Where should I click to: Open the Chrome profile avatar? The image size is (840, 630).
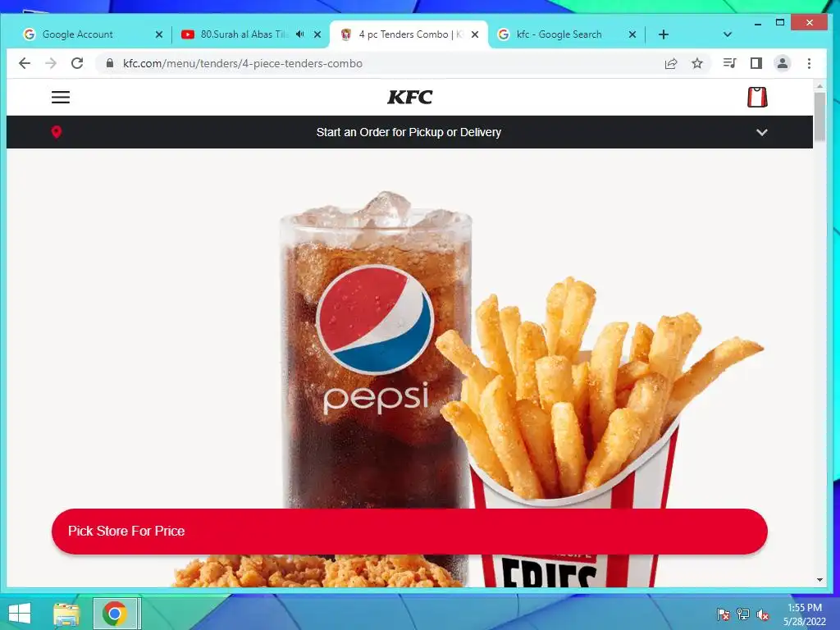[x=782, y=63]
